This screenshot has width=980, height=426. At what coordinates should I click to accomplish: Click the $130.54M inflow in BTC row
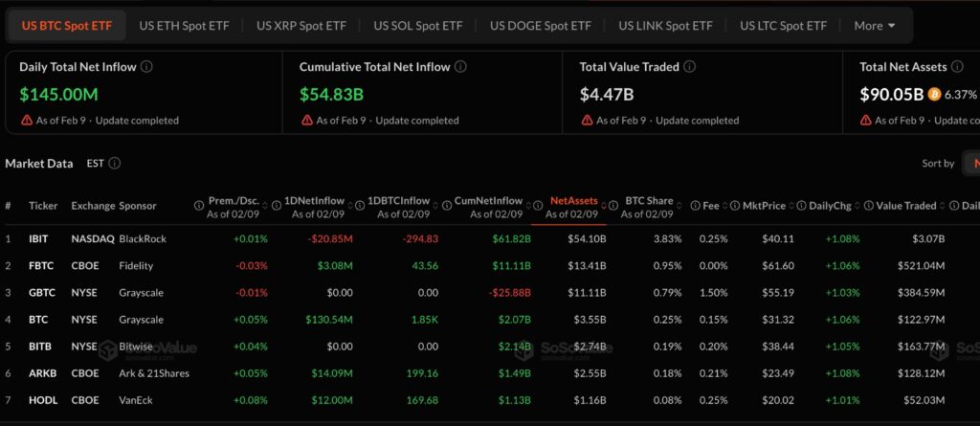pos(329,320)
